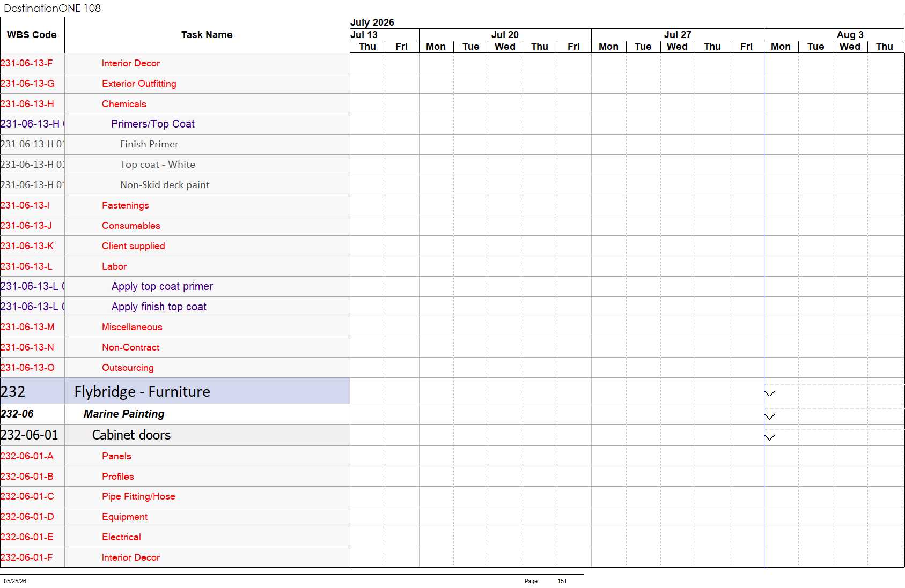Click the summary marker in Cabinet doors row
The height and width of the screenshot is (588, 905).
(x=769, y=437)
